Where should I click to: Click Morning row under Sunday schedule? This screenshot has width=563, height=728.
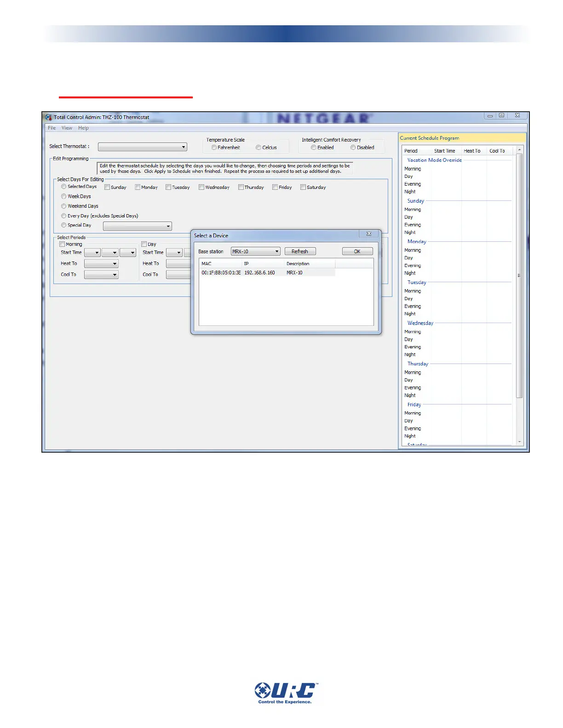[x=458, y=210]
